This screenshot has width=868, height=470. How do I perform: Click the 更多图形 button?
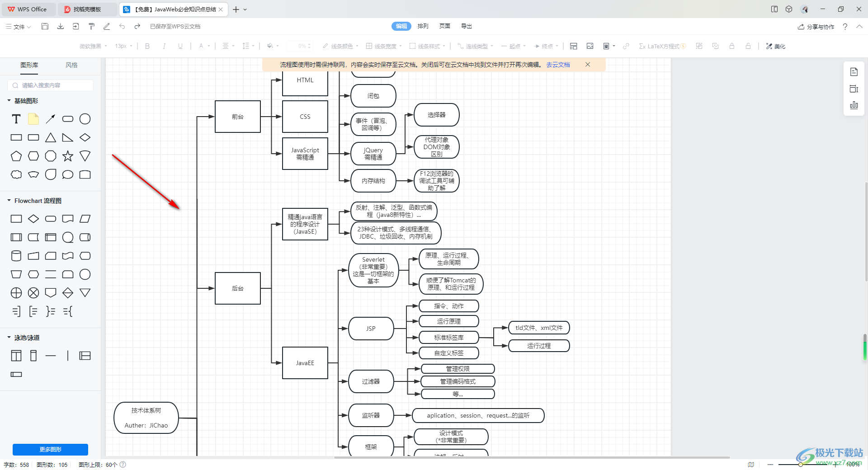51,449
